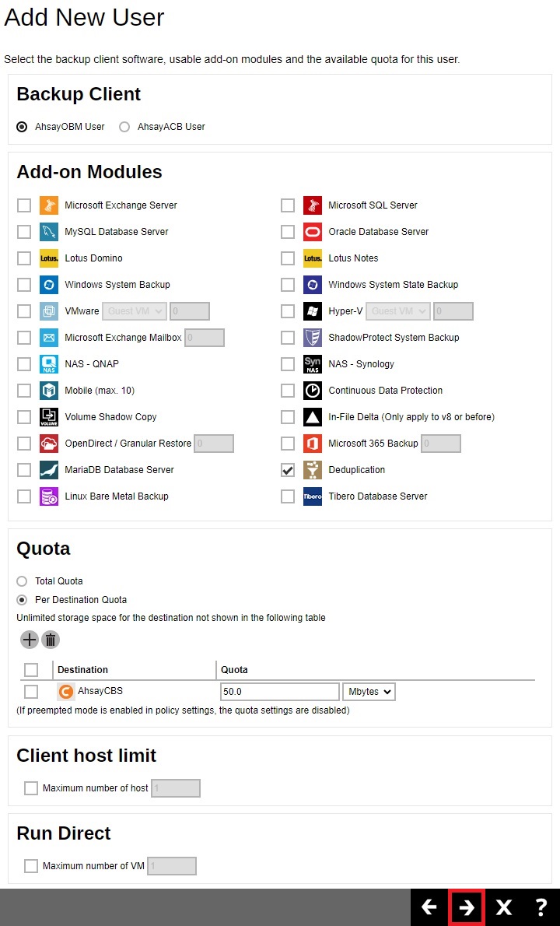Viewport: 560px width, 926px height.
Task: Click the plus icon to add a destination
Action: pyautogui.click(x=29, y=640)
